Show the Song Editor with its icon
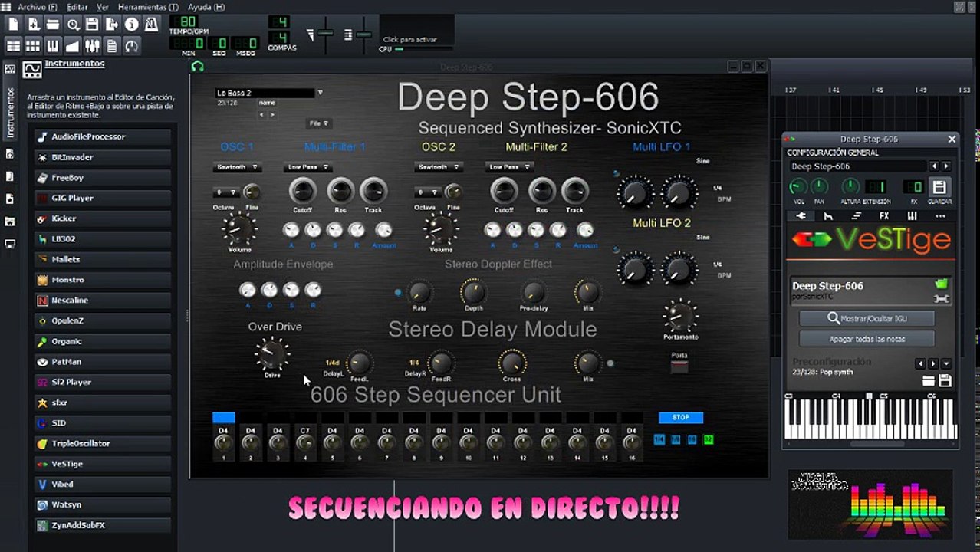 click(x=13, y=46)
